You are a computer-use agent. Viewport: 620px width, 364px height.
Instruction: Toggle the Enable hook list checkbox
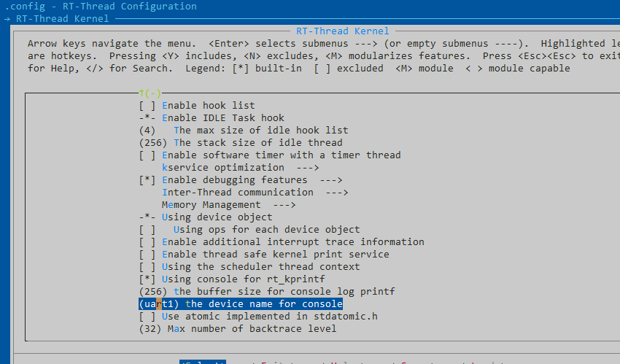147,106
